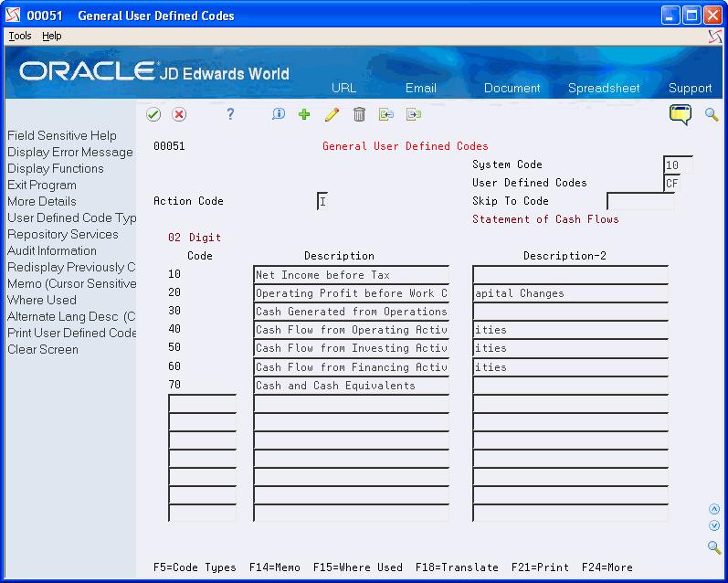Select the Document tab
728x583 pixels.
pos(512,88)
